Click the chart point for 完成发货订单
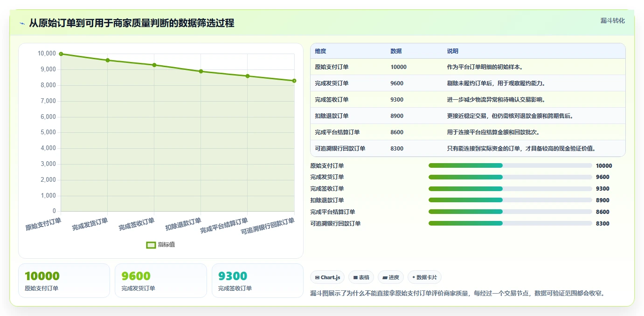Image resolution: width=644 pixels, height=316 pixels. click(x=108, y=60)
